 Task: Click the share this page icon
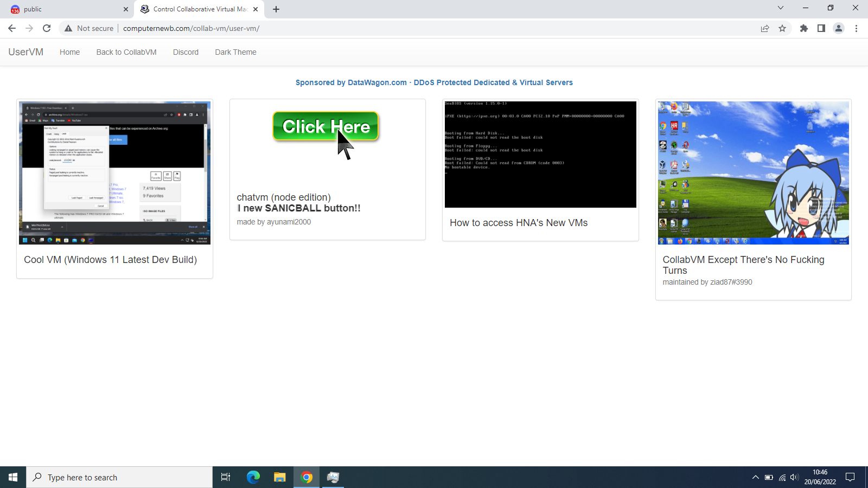pyautogui.click(x=765, y=28)
